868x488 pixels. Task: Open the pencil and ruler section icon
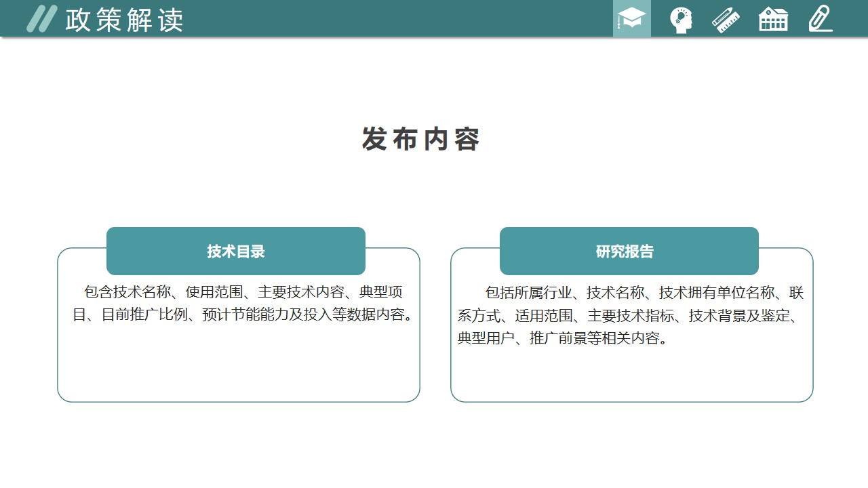726,20
